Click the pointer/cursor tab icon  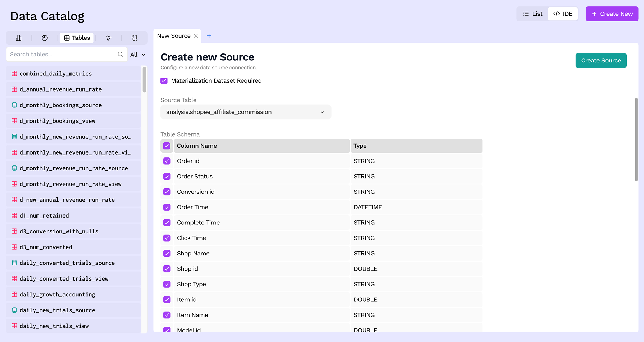click(109, 38)
